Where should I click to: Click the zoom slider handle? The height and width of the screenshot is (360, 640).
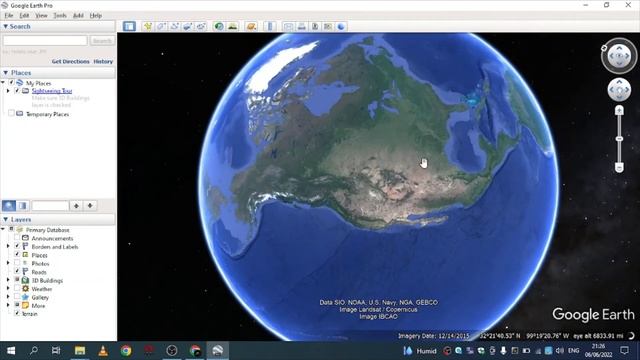619,139
